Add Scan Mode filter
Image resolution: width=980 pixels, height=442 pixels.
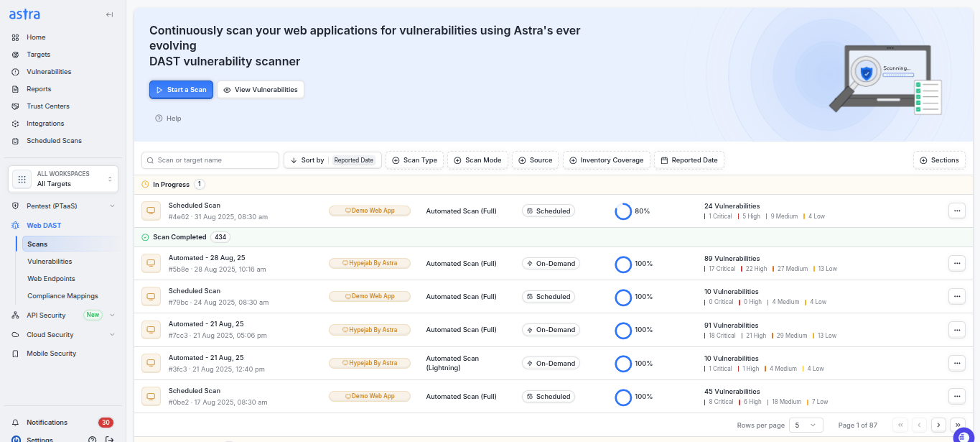coord(478,160)
